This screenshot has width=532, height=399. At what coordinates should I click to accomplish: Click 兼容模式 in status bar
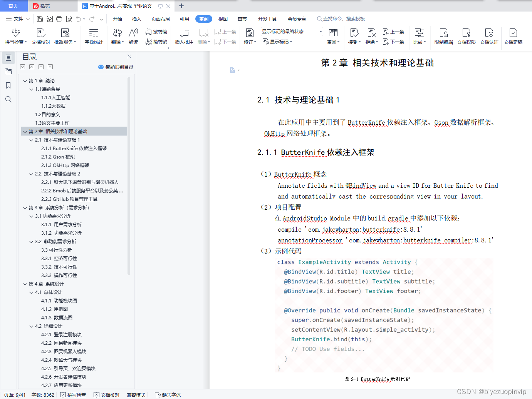click(x=136, y=395)
